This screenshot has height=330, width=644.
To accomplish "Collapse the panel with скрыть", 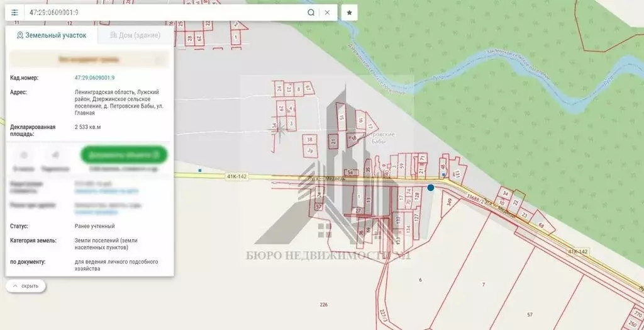I will pos(26,286).
